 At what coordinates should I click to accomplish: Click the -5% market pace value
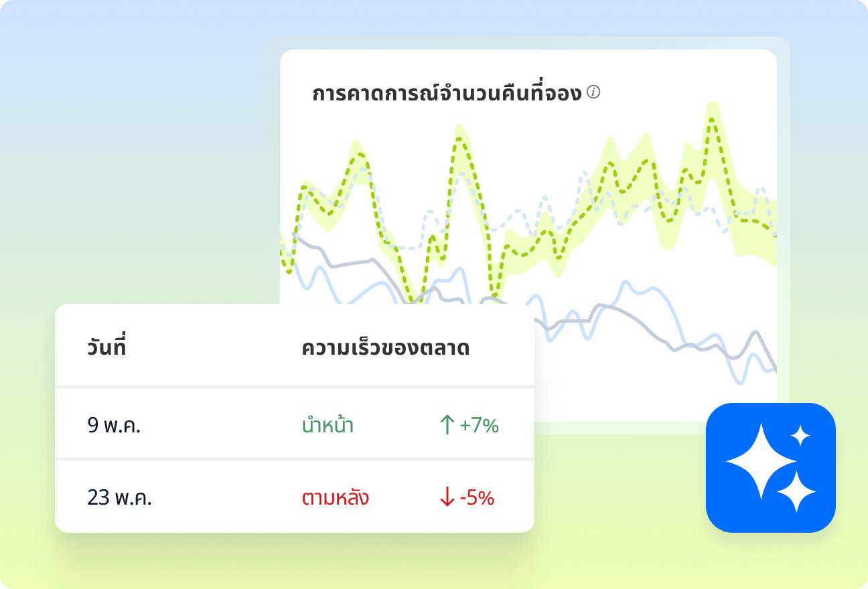[x=477, y=499]
